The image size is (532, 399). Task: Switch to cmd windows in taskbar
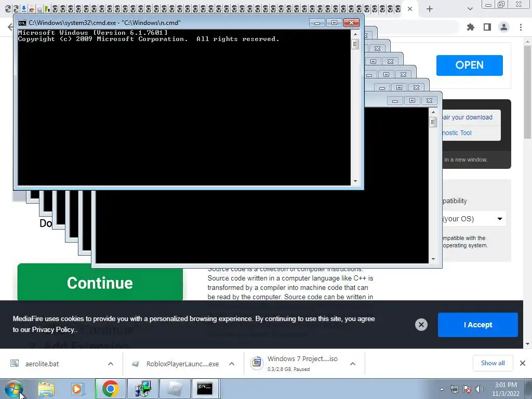[x=205, y=389]
